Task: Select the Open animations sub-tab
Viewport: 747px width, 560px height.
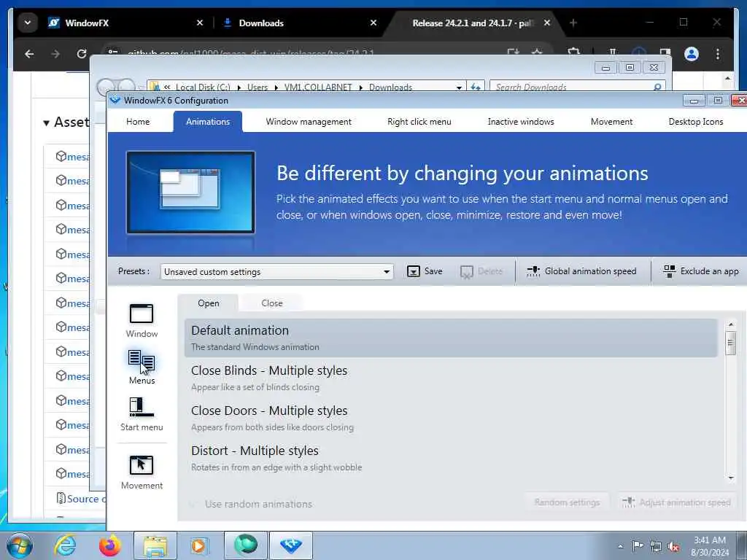Action: [208, 303]
